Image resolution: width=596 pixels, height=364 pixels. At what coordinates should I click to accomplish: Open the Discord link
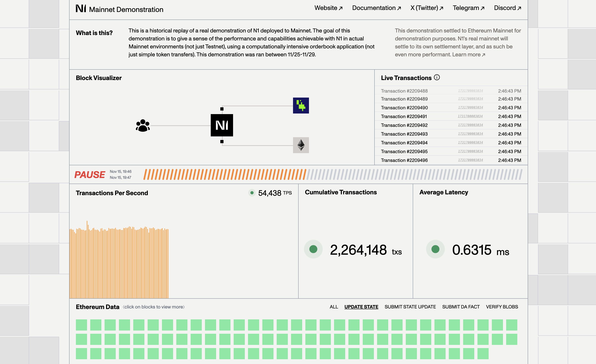pyautogui.click(x=508, y=8)
